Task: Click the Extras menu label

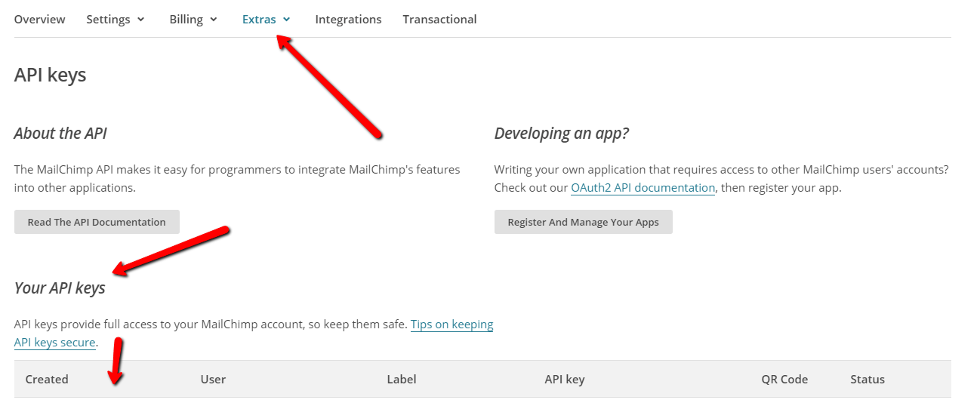Action: point(259,20)
